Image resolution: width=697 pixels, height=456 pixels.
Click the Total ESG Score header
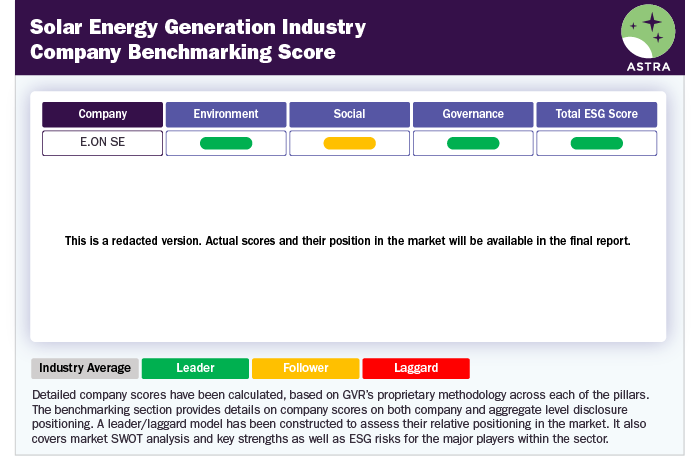(x=596, y=115)
